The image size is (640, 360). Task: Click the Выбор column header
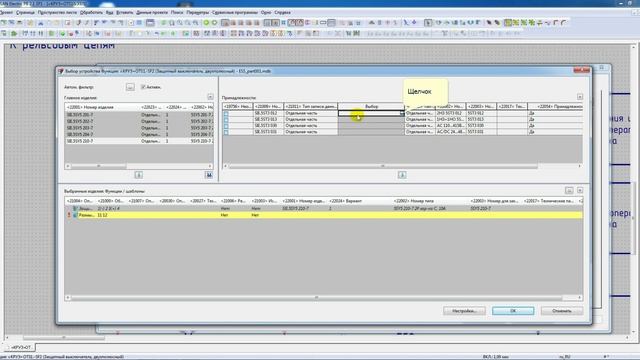click(371, 107)
